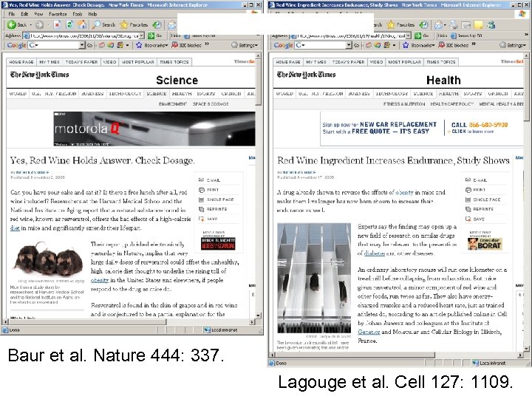
Task: Open Google search box dropdown in Health window
Action: pyautogui.click(x=349, y=45)
